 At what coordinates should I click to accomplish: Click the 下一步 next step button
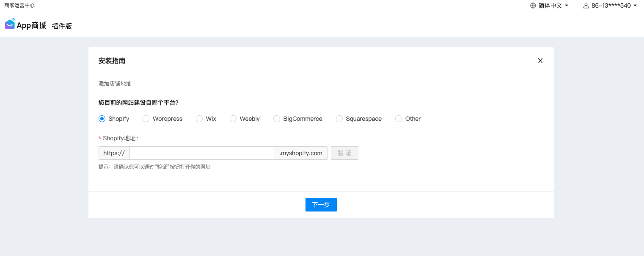[x=321, y=205]
